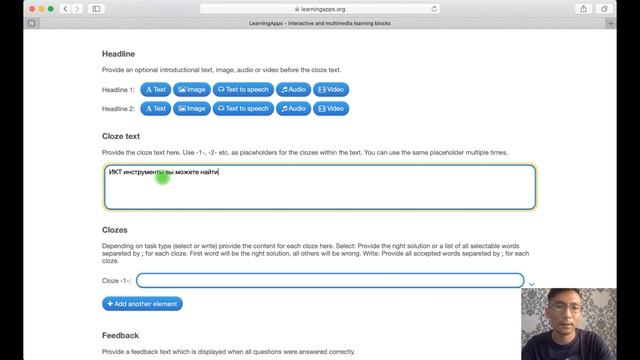Screen dimensions: 640x360
Task: Click the webcam video overlay thumbnail
Action: [569, 324]
